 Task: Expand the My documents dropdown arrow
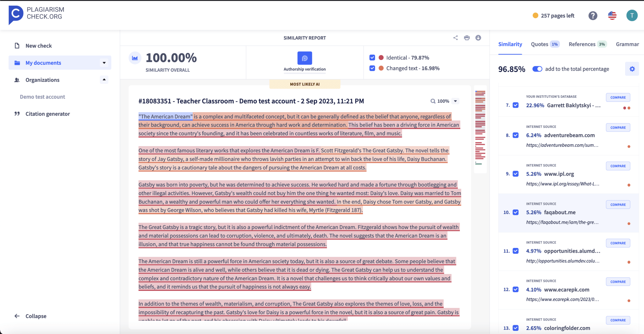click(104, 63)
